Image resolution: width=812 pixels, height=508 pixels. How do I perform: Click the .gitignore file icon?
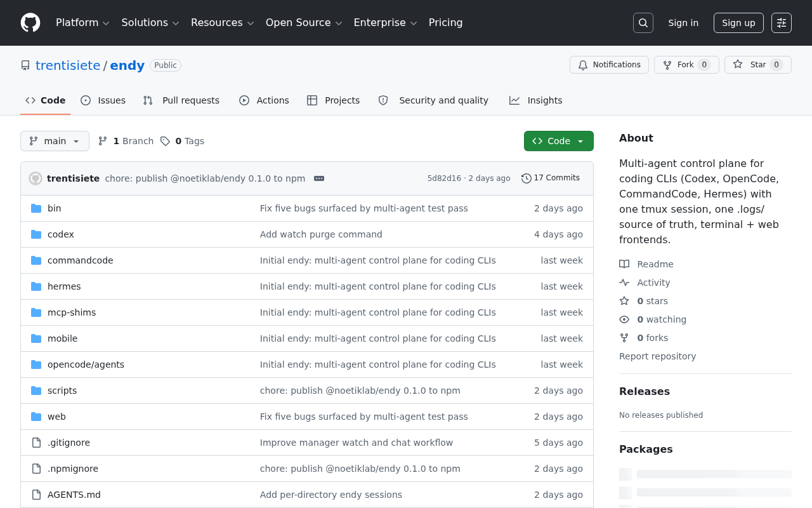click(x=36, y=443)
